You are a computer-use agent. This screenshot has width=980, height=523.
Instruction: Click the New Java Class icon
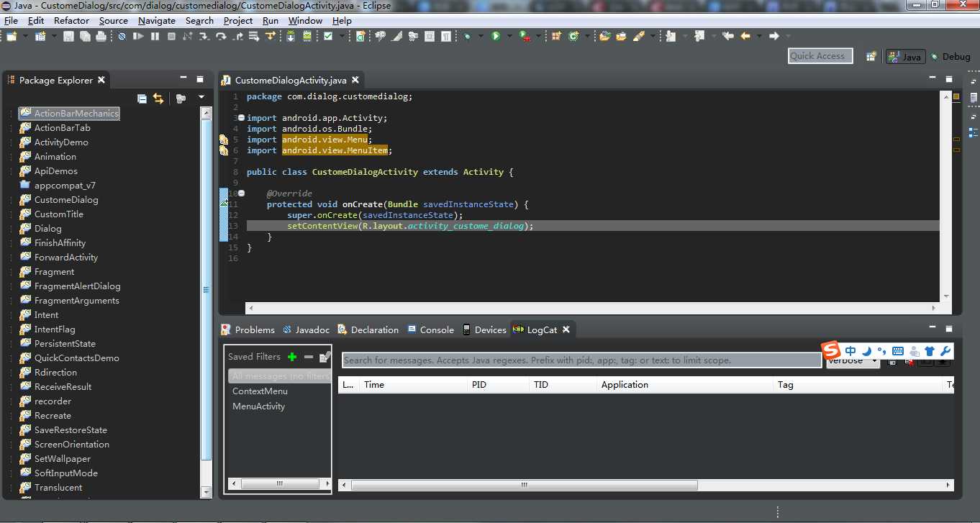[x=573, y=36]
